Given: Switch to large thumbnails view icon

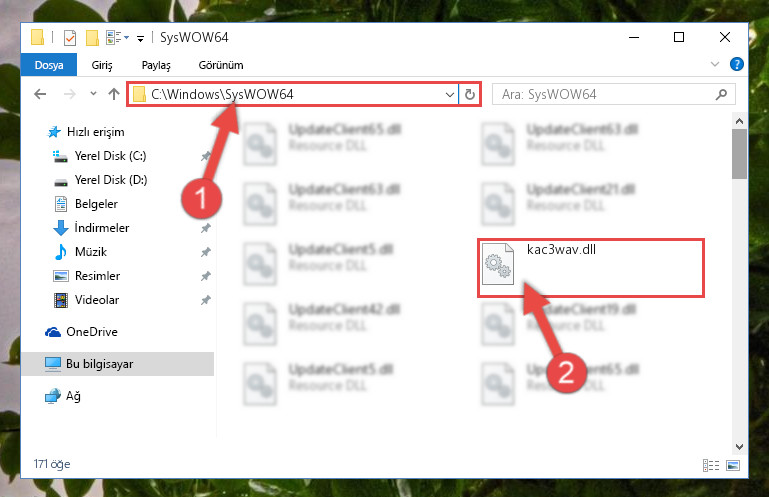Looking at the screenshot, I should tap(733, 465).
